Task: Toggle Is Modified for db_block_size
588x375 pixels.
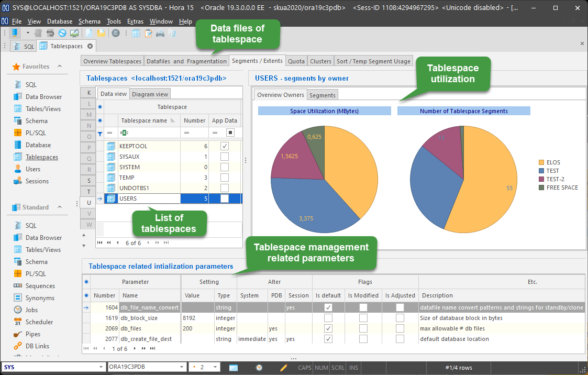Action: [363, 317]
